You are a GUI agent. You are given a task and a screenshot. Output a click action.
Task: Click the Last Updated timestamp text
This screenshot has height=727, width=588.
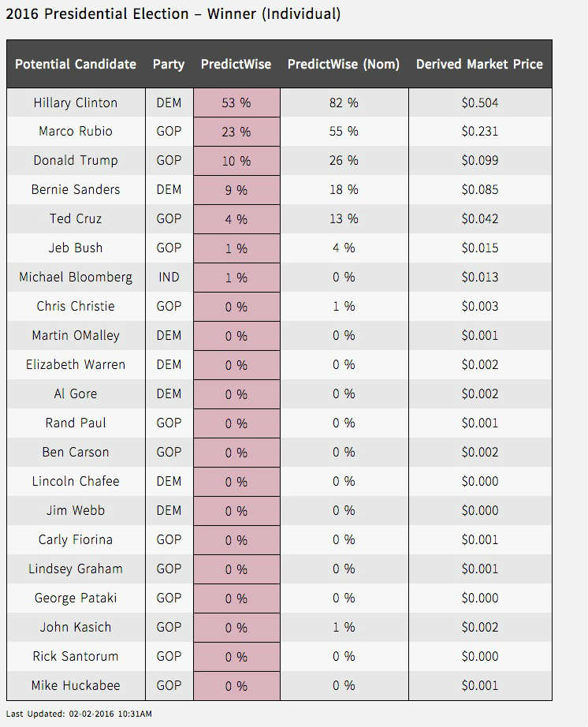pyautogui.click(x=80, y=714)
